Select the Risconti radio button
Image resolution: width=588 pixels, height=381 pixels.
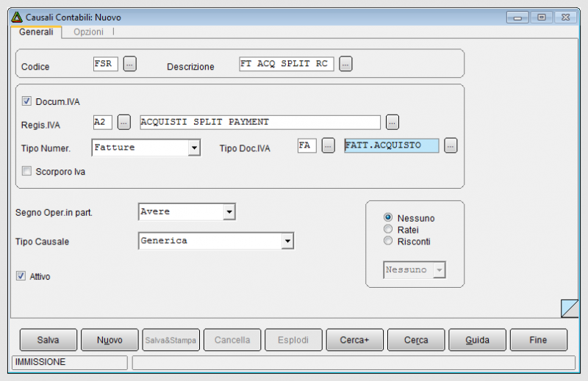(388, 241)
